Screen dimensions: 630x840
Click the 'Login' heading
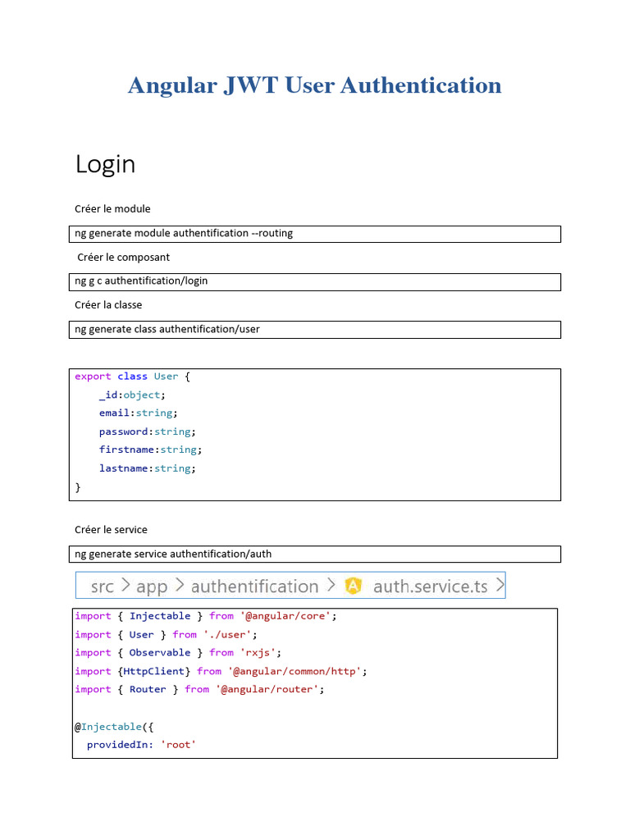coord(105,164)
